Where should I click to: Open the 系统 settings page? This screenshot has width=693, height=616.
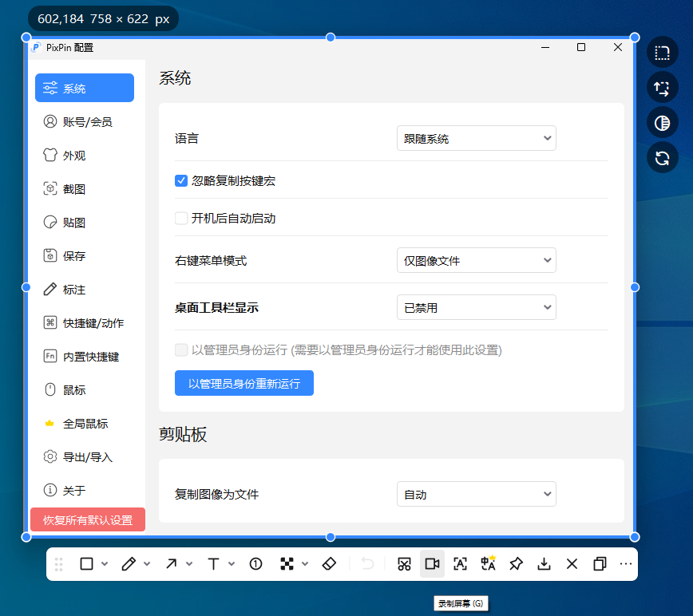tap(85, 88)
